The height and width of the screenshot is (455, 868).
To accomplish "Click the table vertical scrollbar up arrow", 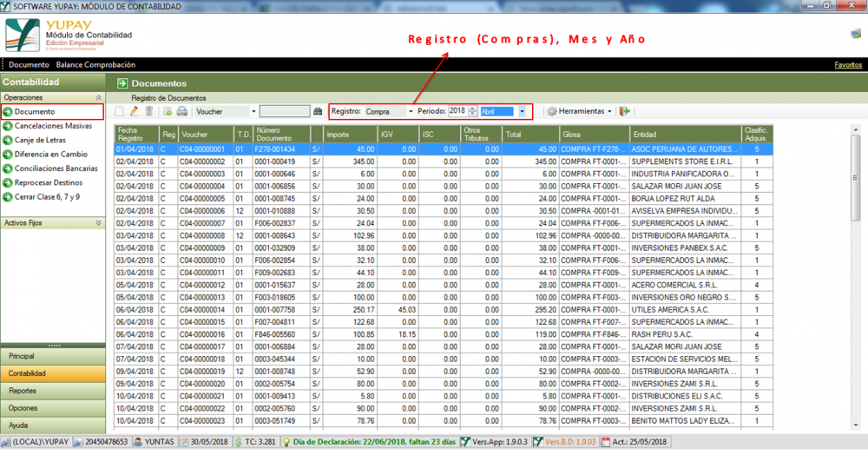I will tap(856, 129).
